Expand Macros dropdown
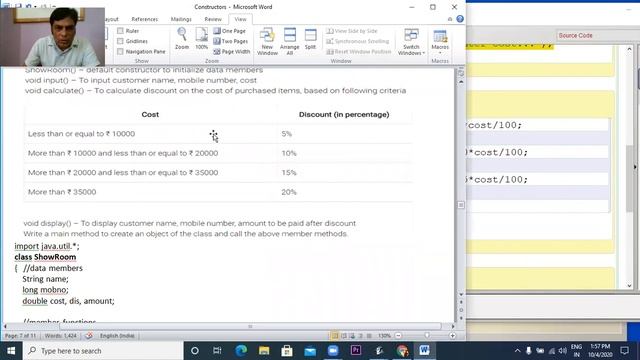640x360 pixels. point(440,41)
